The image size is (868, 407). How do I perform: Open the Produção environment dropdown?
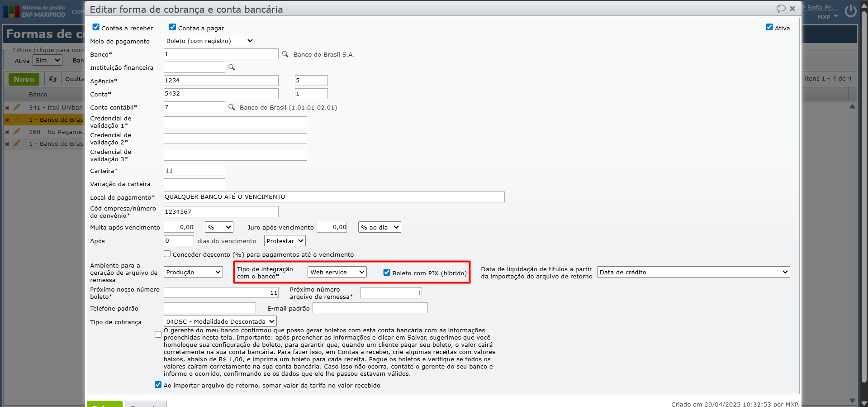tap(193, 272)
